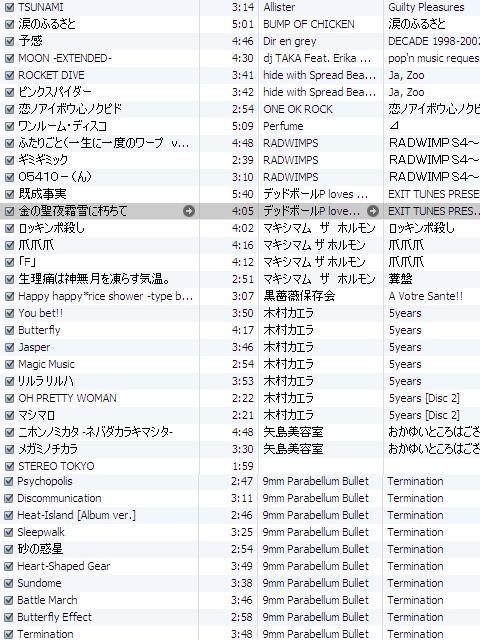
Task: Click artist Dir en grey
Action: [290, 41]
